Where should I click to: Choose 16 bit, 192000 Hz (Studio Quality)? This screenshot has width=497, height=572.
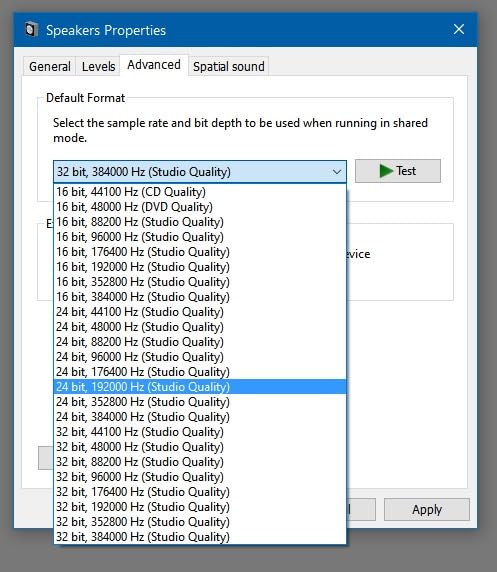(x=200, y=267)
